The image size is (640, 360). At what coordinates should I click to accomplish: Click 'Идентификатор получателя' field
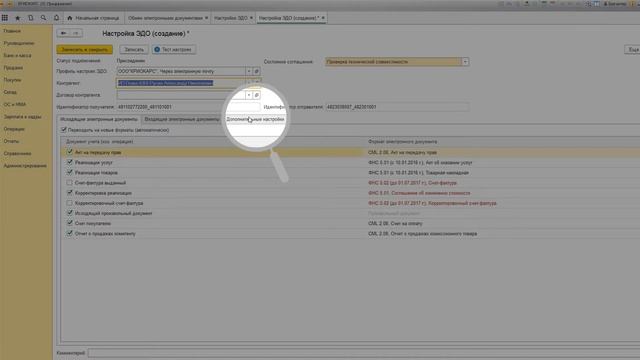[x=188, y=107]
